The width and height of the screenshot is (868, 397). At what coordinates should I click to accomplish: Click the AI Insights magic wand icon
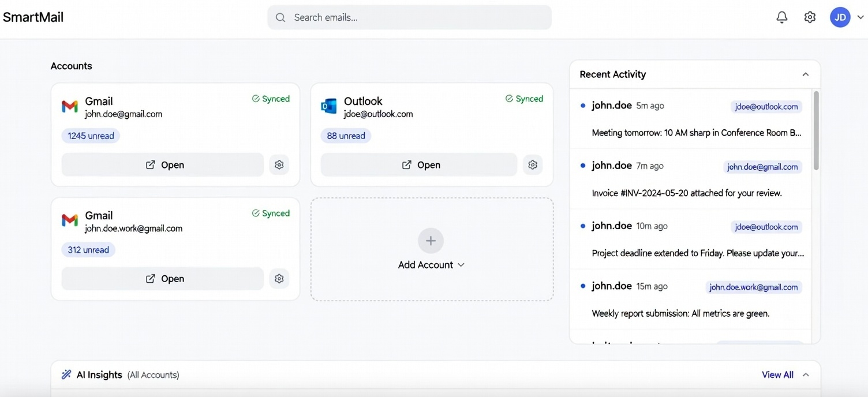click(x=66, y=374)
